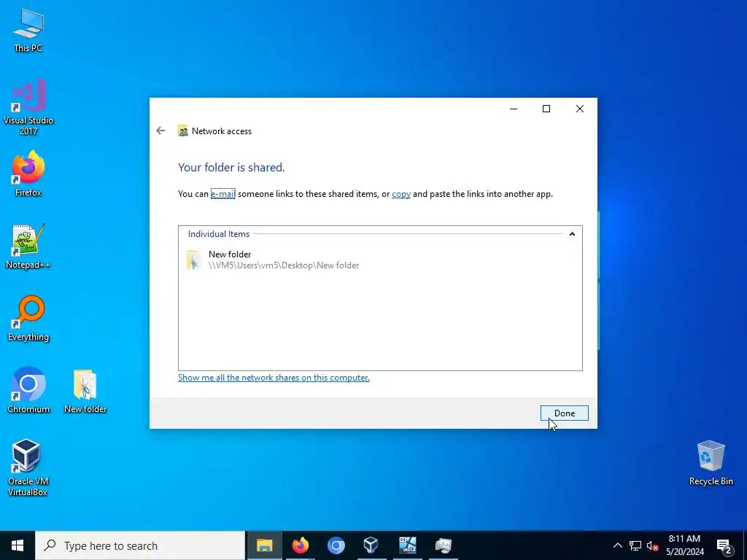Select Firefox desktop shortcut
Image resolution: width=747 pixels, height=560 pixels.
pos(28,174)
